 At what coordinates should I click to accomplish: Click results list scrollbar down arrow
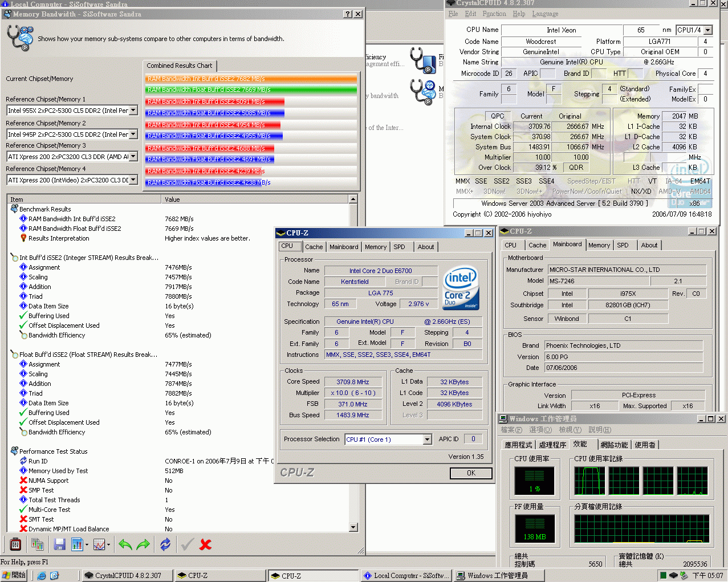(353, 527)
